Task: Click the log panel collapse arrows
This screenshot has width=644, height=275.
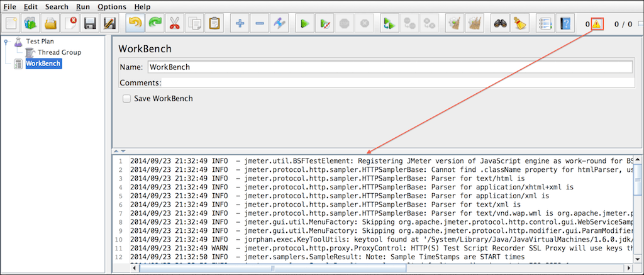Action: 119,151
